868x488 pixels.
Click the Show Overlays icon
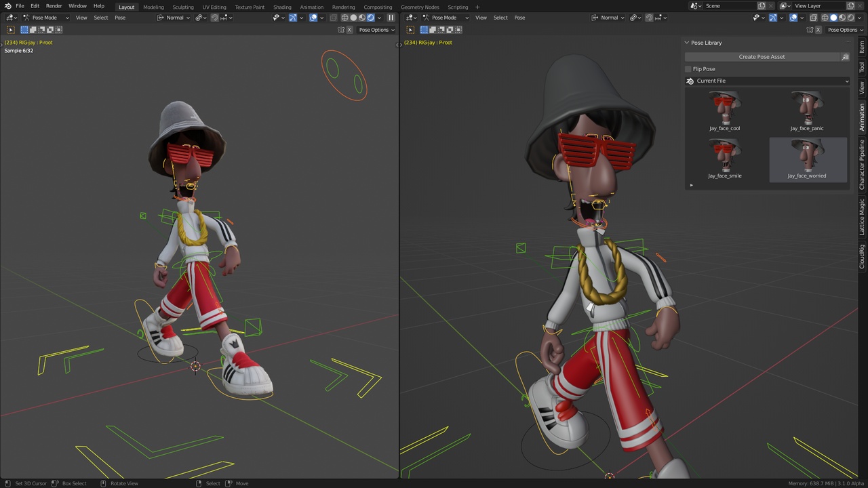[x=313, y=18]
